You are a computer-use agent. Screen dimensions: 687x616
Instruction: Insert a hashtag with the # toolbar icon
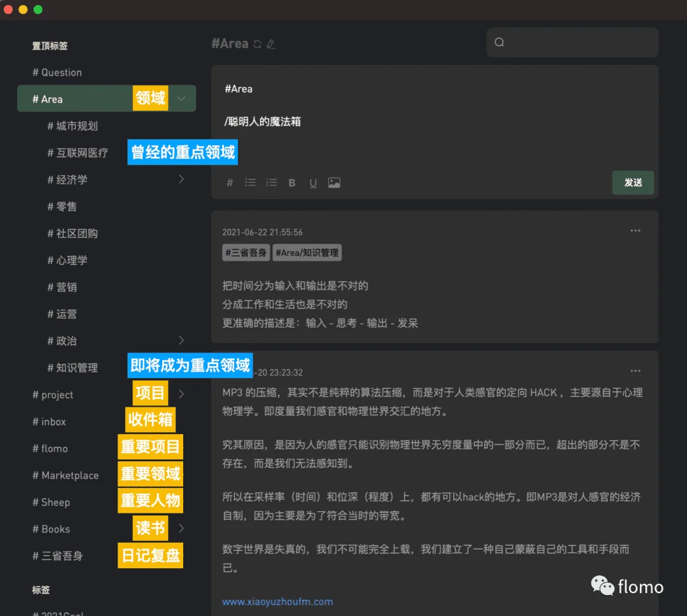click(230, 183)
